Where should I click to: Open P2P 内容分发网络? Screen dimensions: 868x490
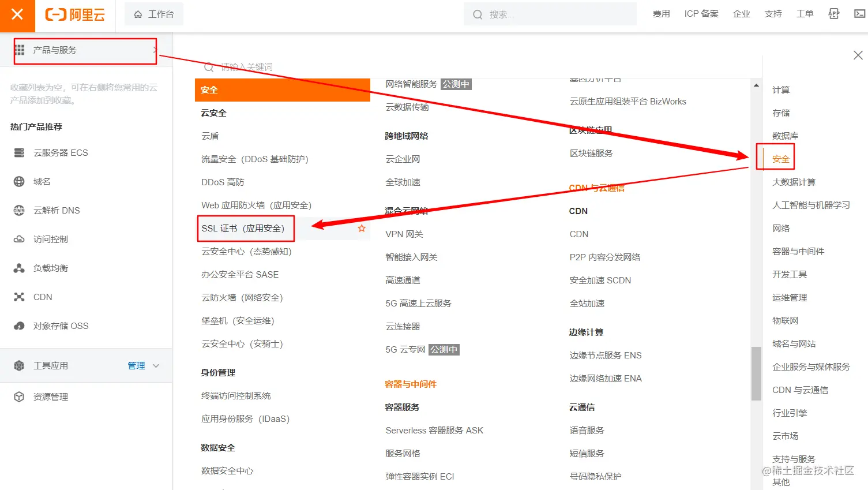(x=604, y=257)
